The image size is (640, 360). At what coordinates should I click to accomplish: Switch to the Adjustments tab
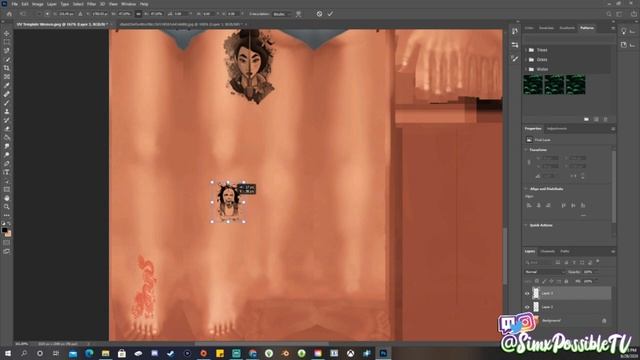557,129
